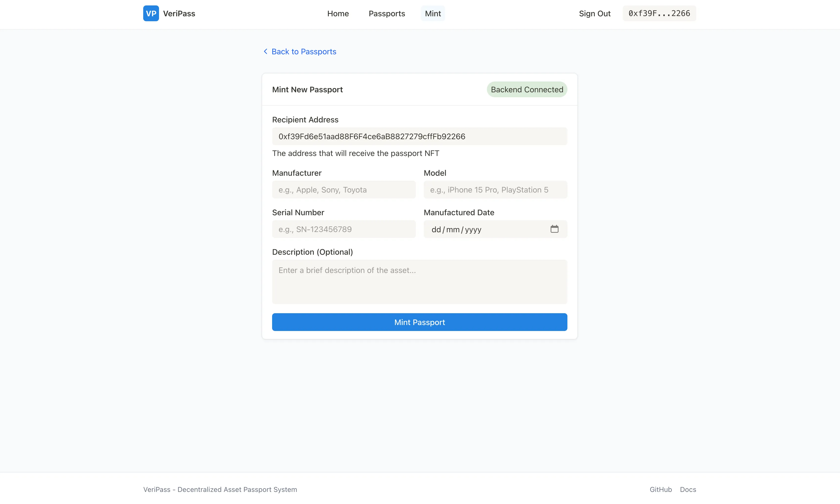This screenshot has width=840, height=504.
Task: Open the calendar picker for Manufactured Date
Action: pos(554,229)
